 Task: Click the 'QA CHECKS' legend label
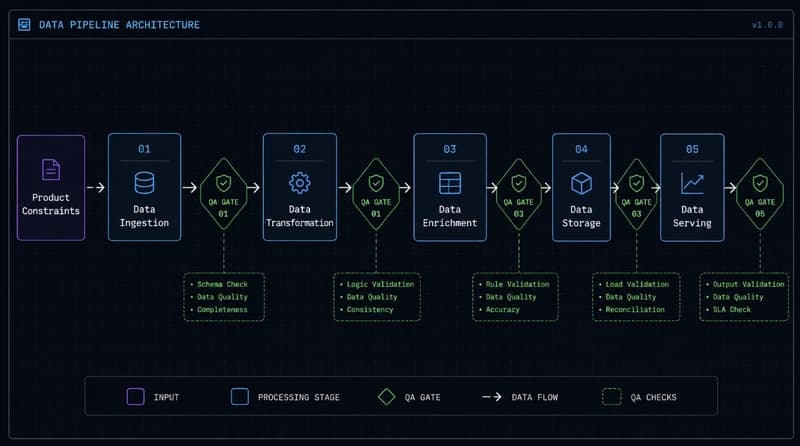654,397
